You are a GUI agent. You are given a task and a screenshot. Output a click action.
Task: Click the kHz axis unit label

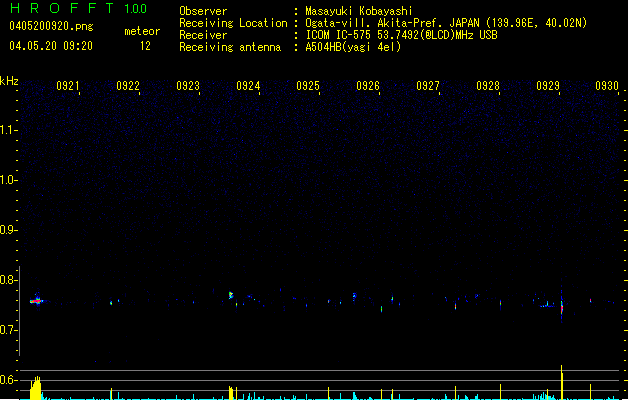click(x=9, y=81)
